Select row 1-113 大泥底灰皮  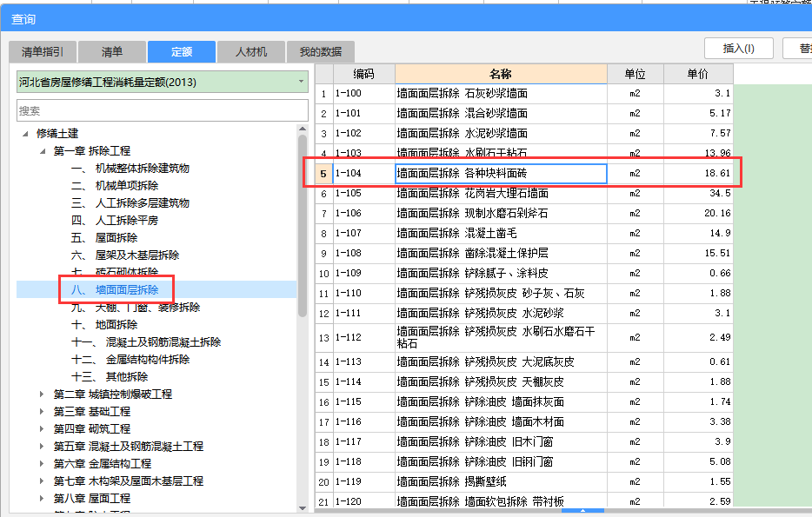point(524,361)
